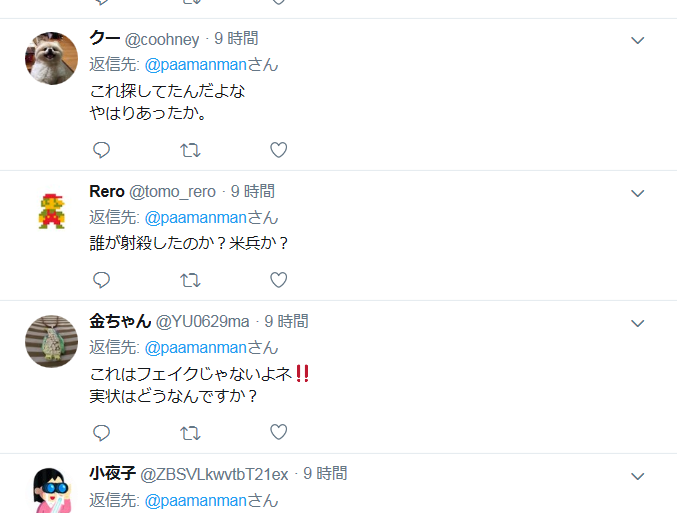View the dog profile picture of クー
Image resolution: width=677 pixels, height=513 pixels.
coord(51,58)
